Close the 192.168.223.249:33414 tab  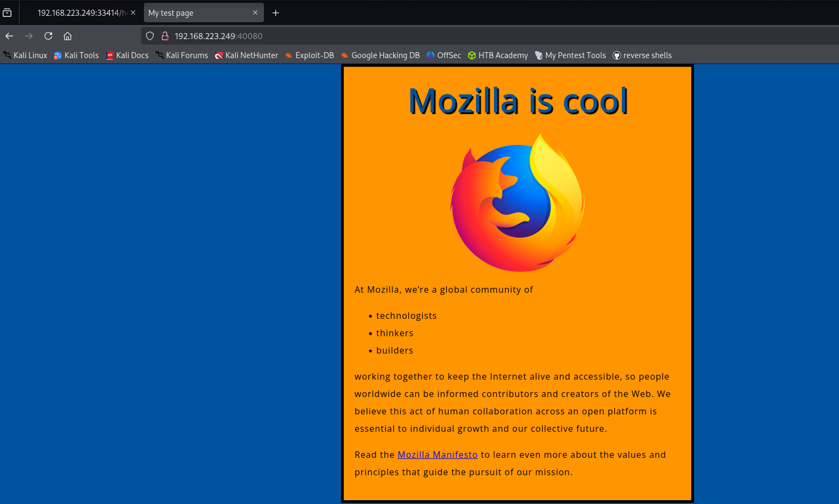pos(133,12)
